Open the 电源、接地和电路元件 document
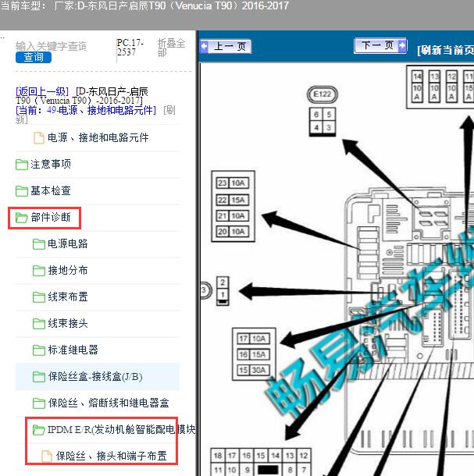This screenshot has width=474, height=476. click(x=98, y=138)
